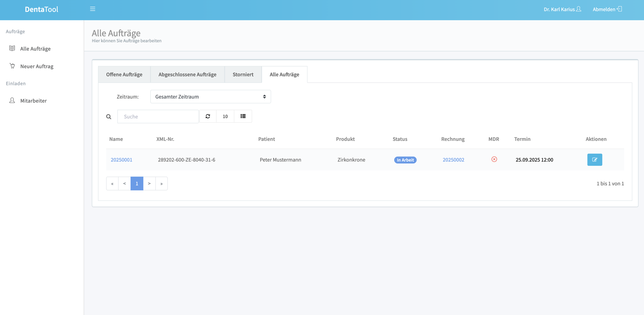Screen dimensions: 644x315
Task: Open the page size 10 dropdown
Action: click(225, 116)
